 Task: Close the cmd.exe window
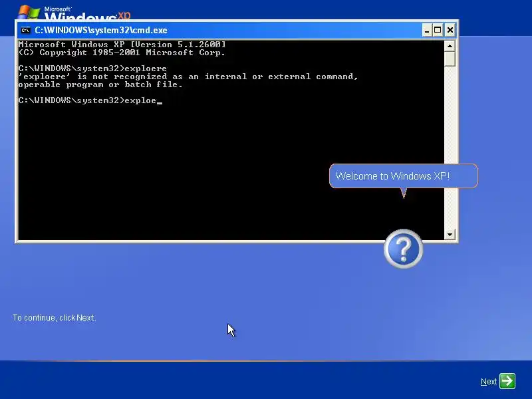click(x=450, y=30)
